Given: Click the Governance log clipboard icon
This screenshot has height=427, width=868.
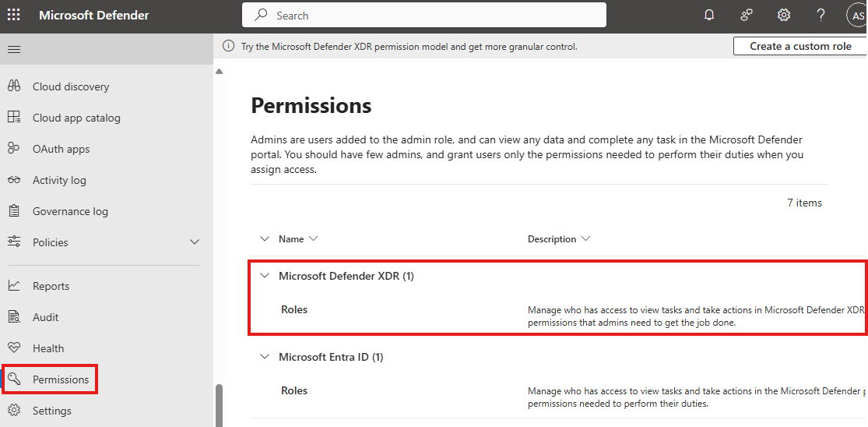Looking at the screenshot, I should point(14,211).
